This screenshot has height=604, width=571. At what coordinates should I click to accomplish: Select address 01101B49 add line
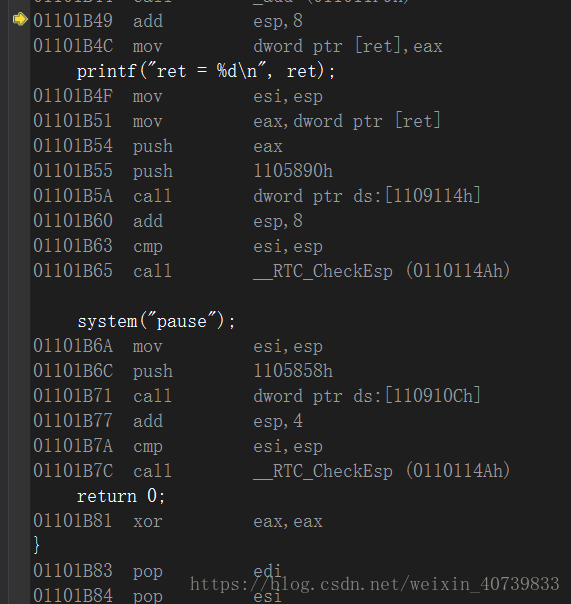coord(168,21)
